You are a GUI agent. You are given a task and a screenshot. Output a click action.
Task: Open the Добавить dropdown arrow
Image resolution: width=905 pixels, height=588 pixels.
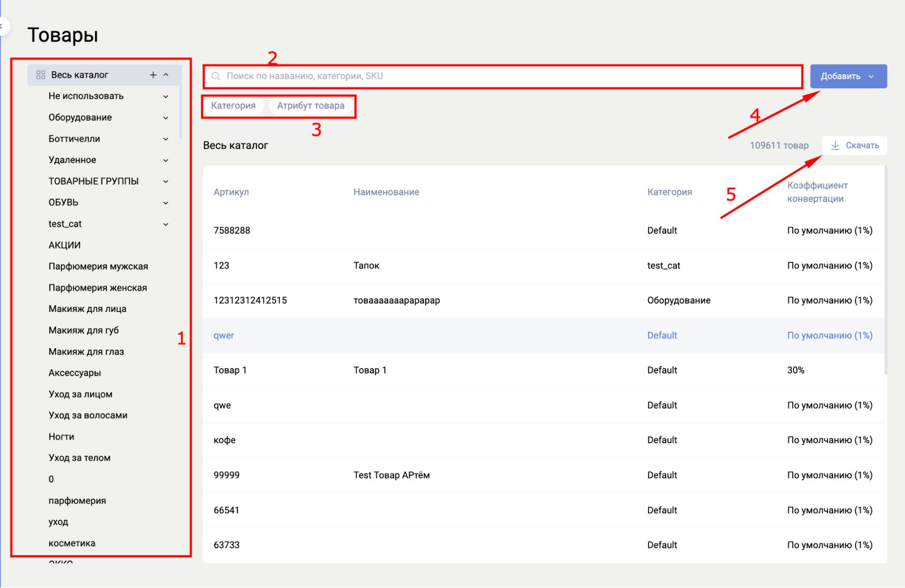871,76
